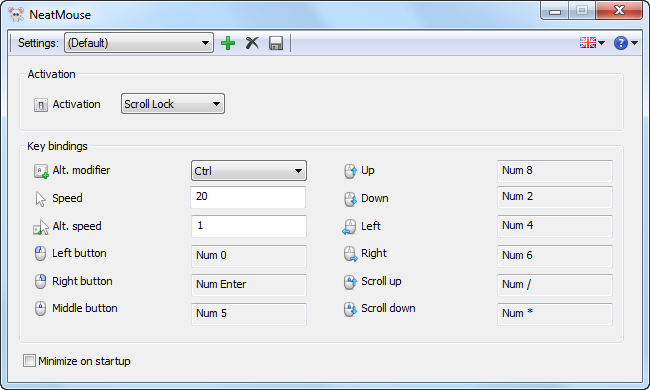The height and width of the screenshot is (390, 650).
Task: Select the Right button binding field Num Enter
Action: [x=249, y=285]
